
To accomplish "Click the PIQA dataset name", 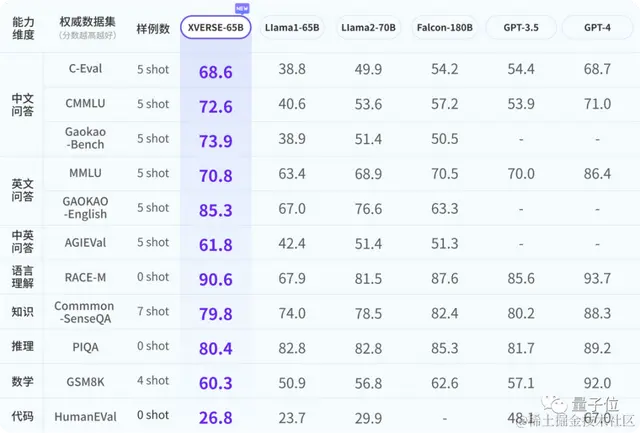I will tap(85, 347).
